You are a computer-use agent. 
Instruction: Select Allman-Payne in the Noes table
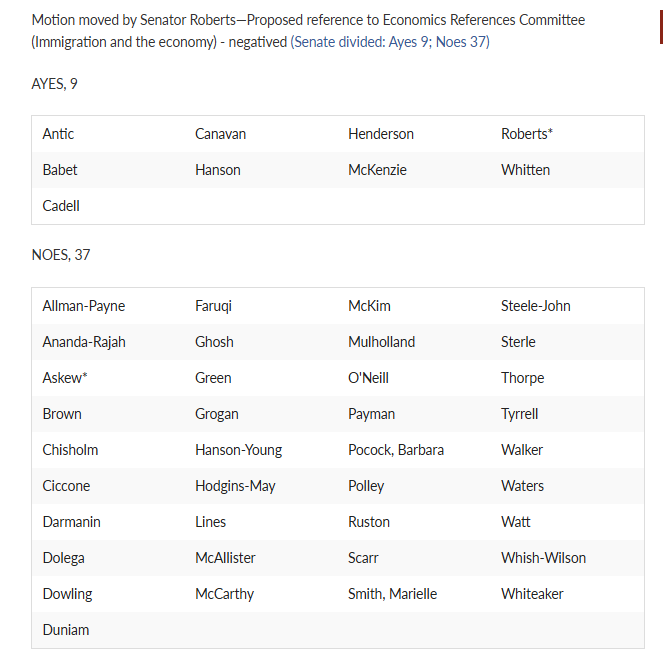pos(84,306)
